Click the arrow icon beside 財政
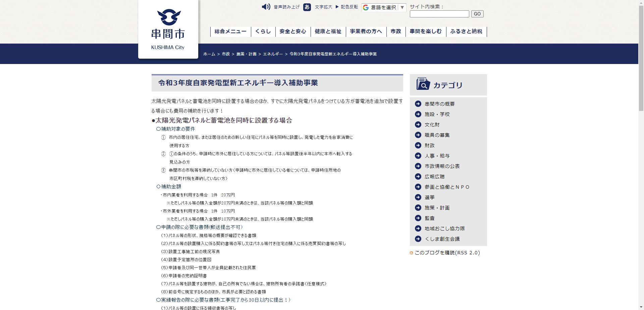The height and width of the screenshot is (310, 644). 418,145
